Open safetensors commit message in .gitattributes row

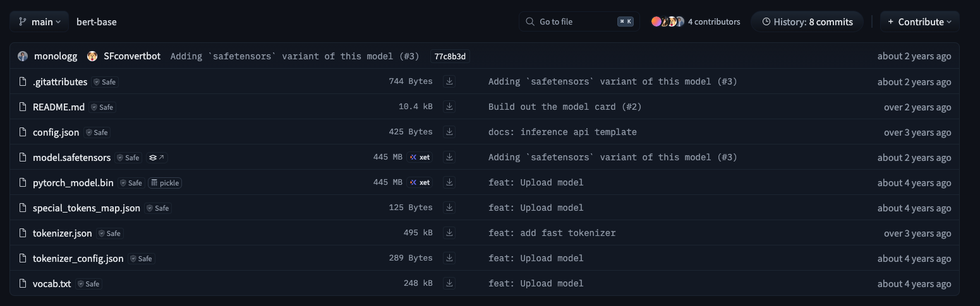click(612, 81)
